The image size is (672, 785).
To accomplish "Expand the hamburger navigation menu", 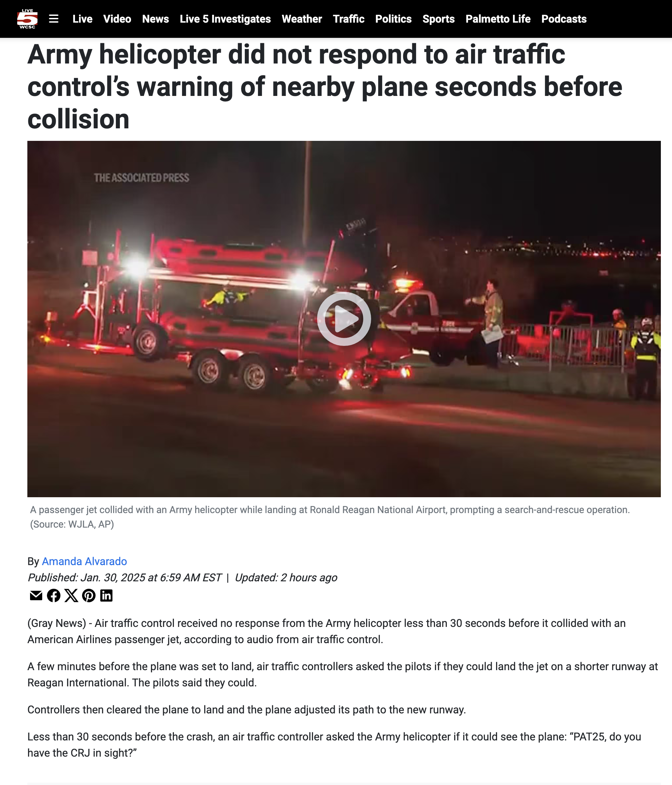I will pos(54,19).
